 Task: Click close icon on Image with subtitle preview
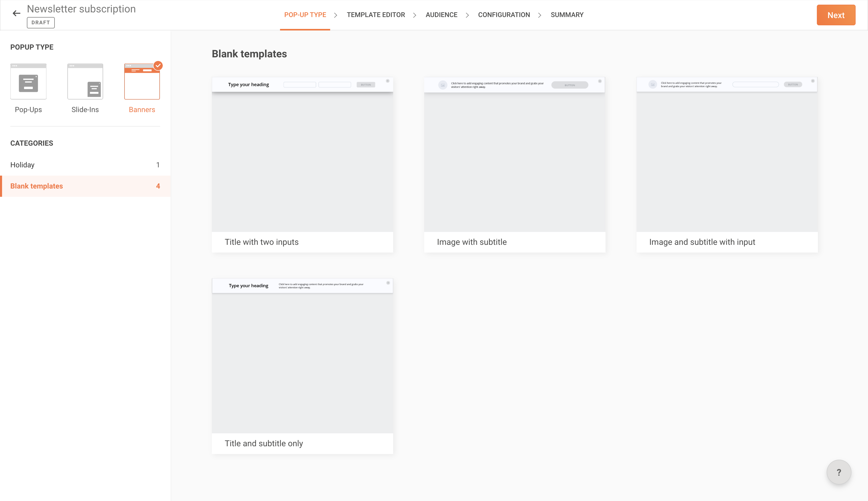600,81
